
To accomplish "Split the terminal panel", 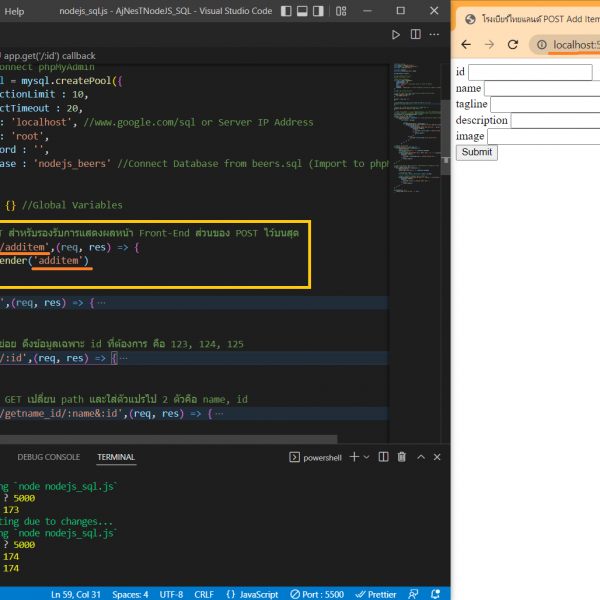I will coord(384,457).
